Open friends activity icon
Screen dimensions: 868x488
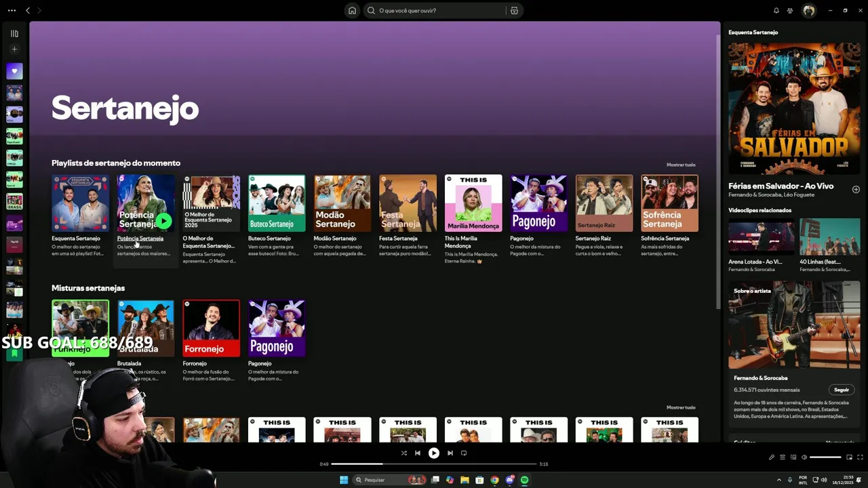pos(790,10)
